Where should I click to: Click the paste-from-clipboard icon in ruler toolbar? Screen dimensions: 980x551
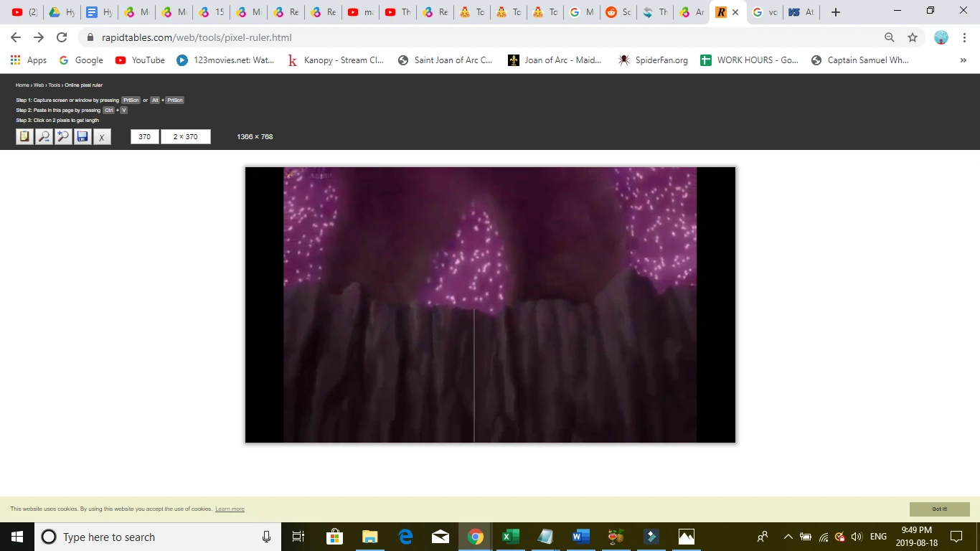click(24, 136)
